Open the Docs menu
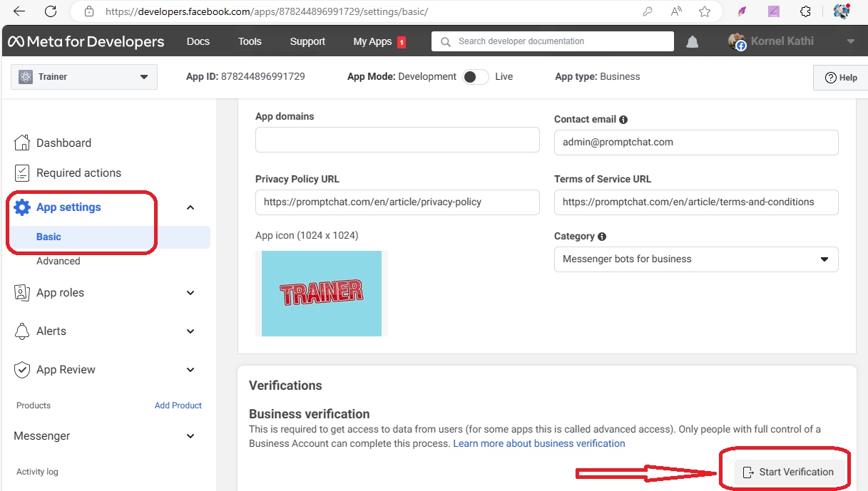This screenshot has width=868, height=491. coord(198,41)
